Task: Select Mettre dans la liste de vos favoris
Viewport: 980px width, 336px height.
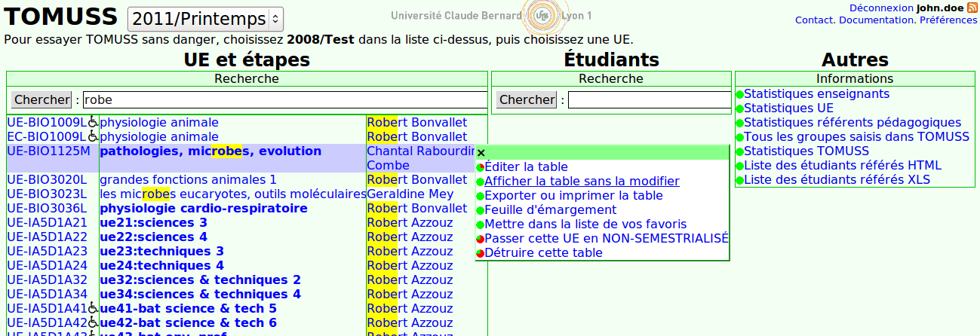Action: [x=585, y=225]
